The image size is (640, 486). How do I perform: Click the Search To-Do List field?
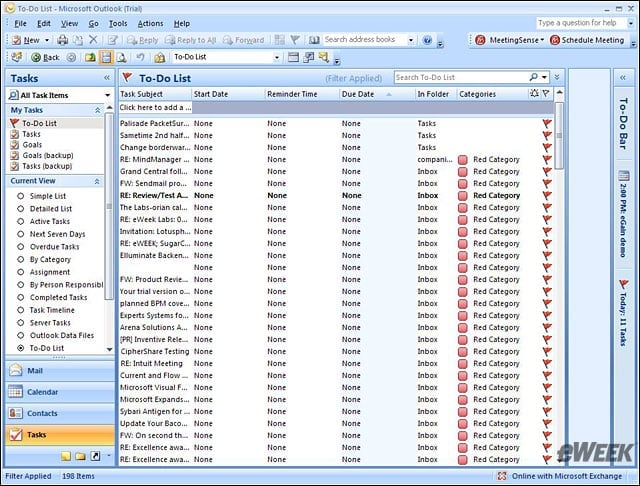(461, 77)
